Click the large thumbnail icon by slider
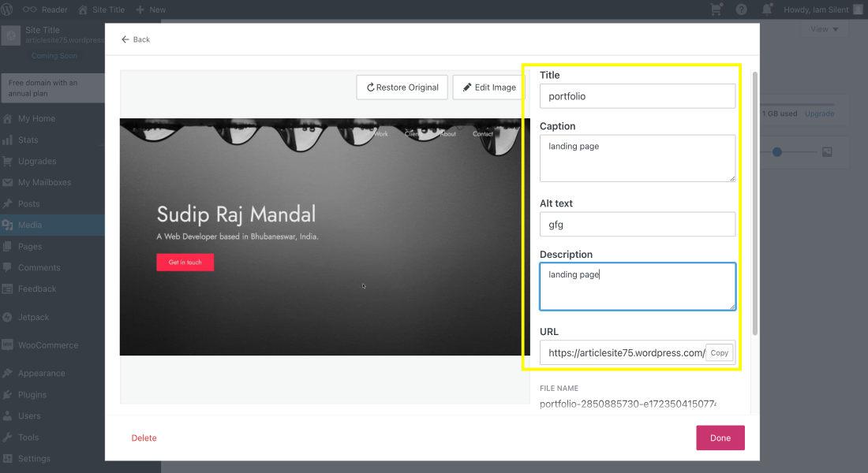The height and width of the screenshot is (473, 868). (x=827, y=151)
